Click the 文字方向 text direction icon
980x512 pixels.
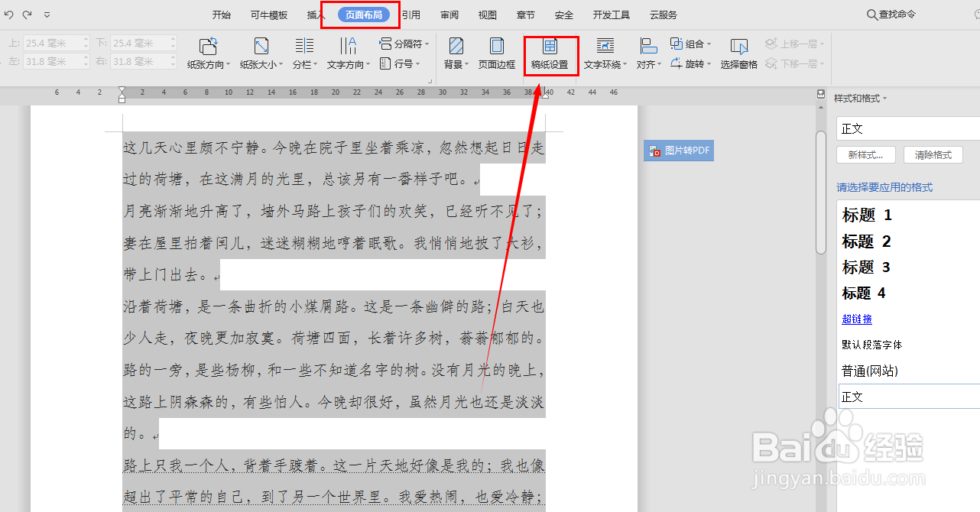348,46
